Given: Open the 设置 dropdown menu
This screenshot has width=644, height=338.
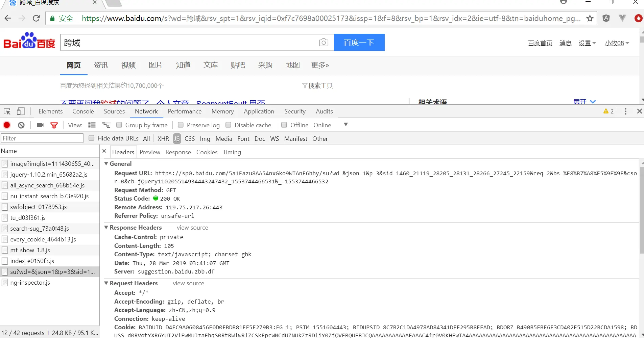Looking at the screenshot, I should (x=587, y=43).
